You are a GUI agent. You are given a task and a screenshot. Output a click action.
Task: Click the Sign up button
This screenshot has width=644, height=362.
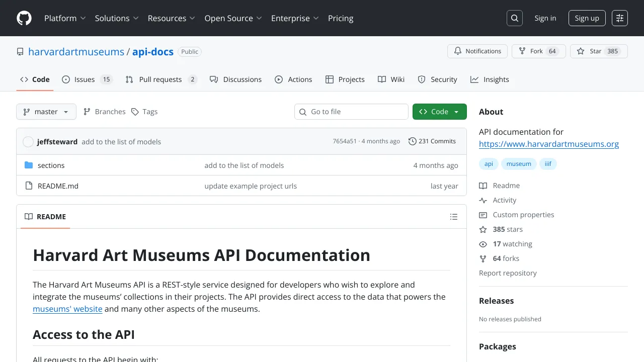(x=587, y=18)
